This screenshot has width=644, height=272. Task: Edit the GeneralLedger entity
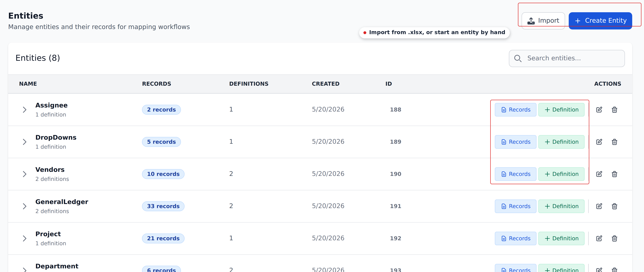click(599, 206)
